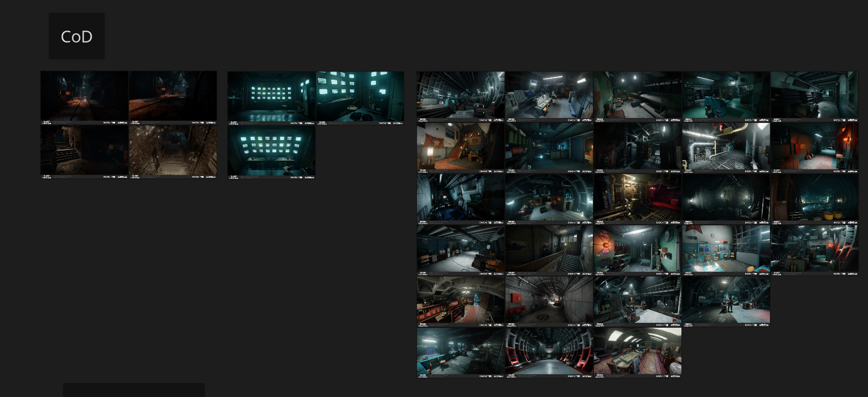This screenshot has height=397, width=868.
Task: Select the two soldiers in hangar image
Action: [x=726, y=302]
